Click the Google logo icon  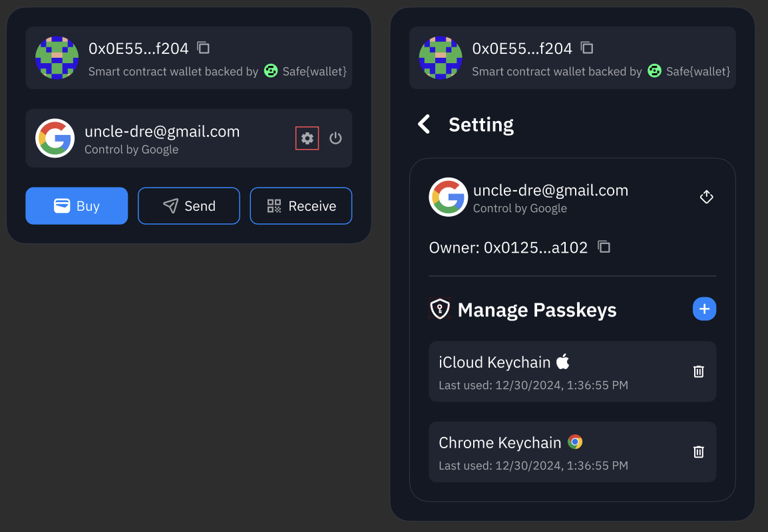point(55,138)
